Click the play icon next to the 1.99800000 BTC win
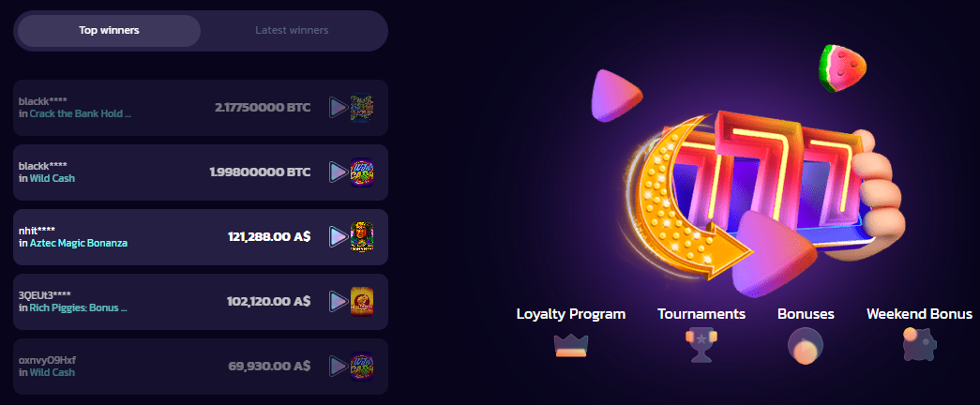980x405 pixels. point(339,172)
